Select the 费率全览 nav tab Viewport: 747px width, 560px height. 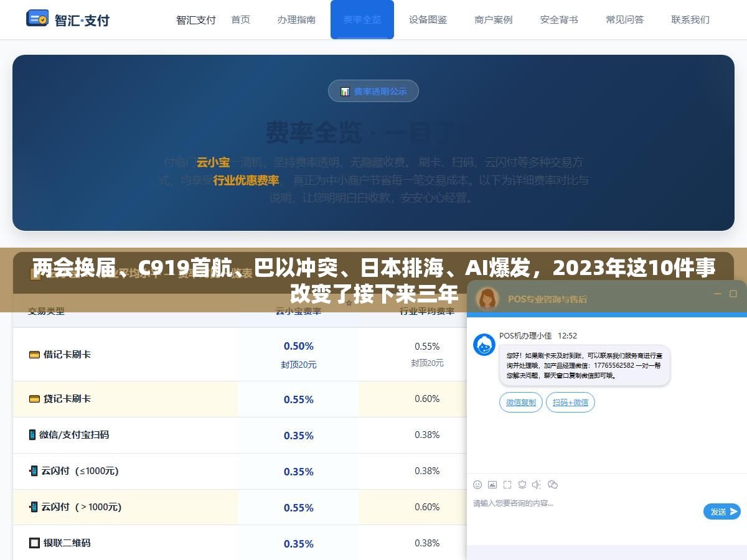(362, 19)
